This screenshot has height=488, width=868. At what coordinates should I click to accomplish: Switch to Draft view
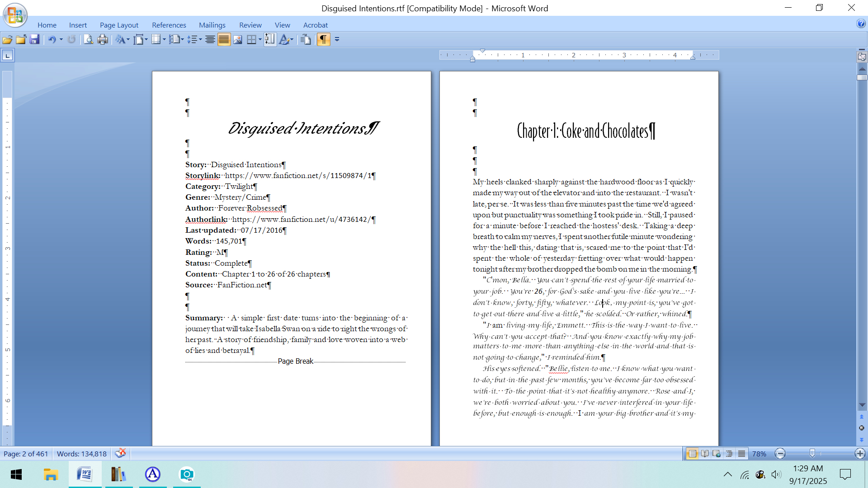(741, 454)
